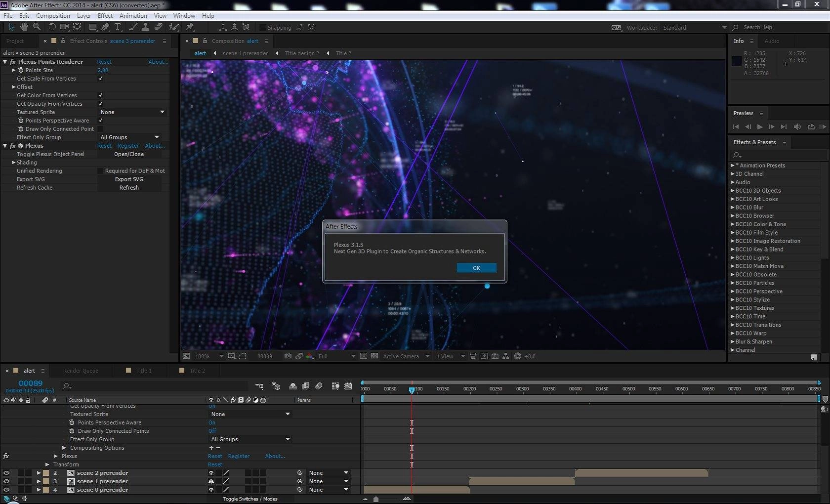Click the reset exposure icon
The height and width of the screenshot is (504, 830).
[x=517, y=356]
